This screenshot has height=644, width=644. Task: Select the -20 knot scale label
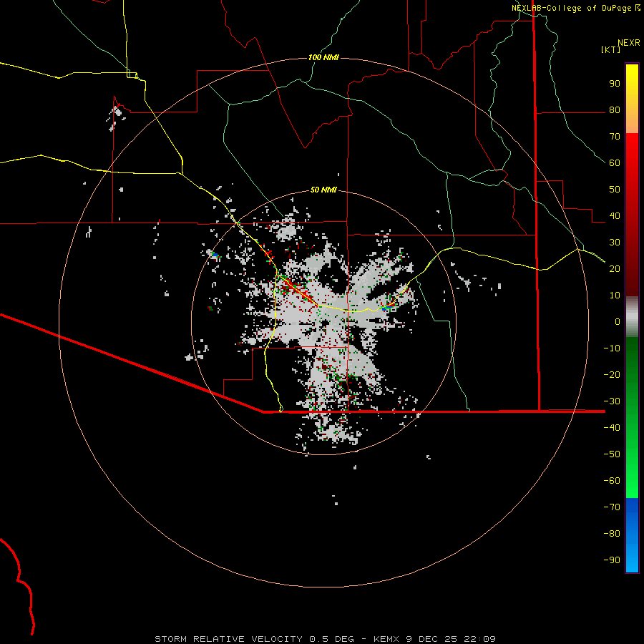[612, 374]
